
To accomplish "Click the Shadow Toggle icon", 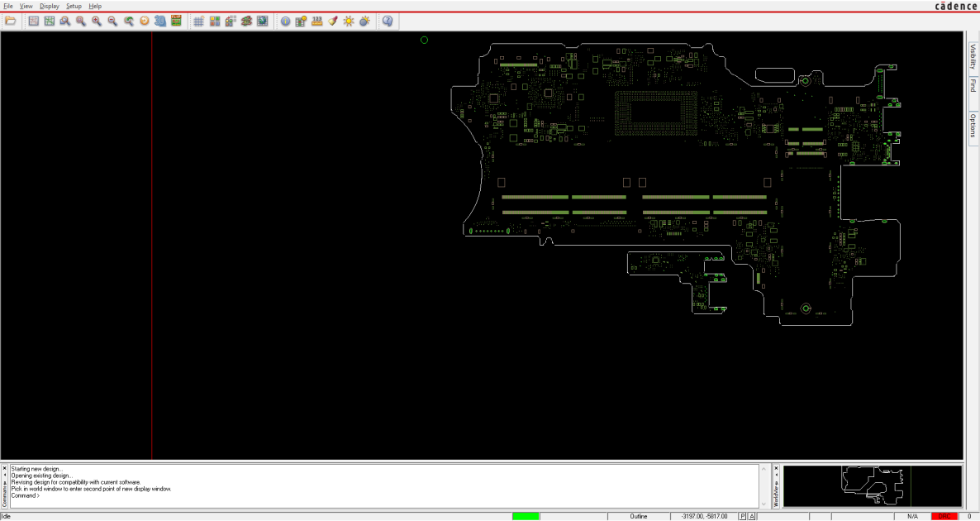I will coord(231,21).
